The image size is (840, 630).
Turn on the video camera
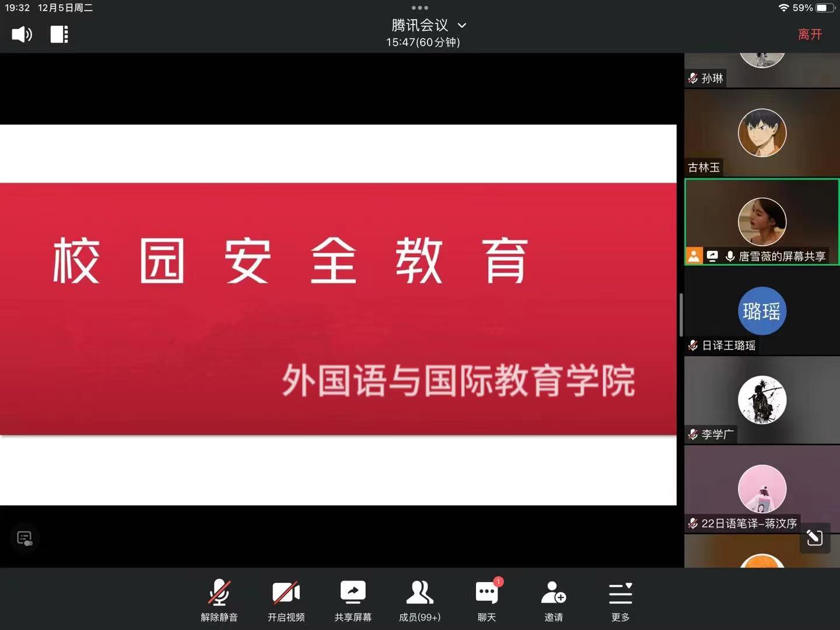pyautogui.click(x=286, y=600)
